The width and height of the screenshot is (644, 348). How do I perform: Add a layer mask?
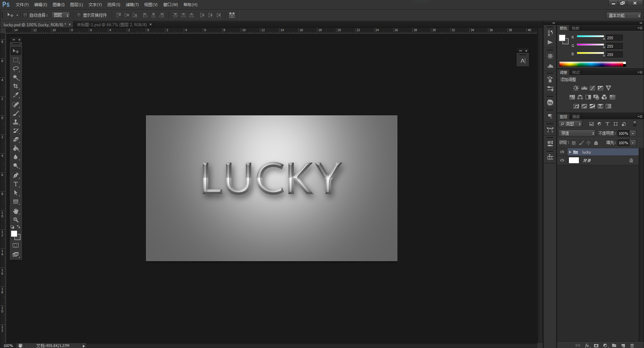tap(596, 345)
